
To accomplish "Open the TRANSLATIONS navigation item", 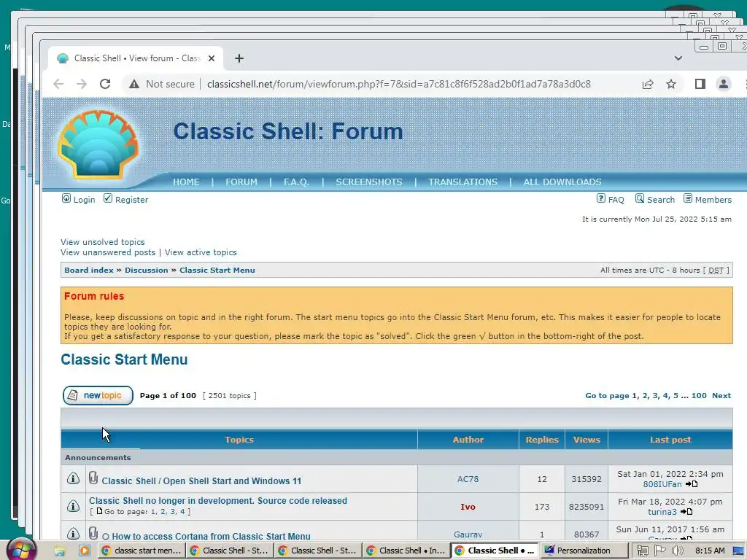I will tap(462, 182).
